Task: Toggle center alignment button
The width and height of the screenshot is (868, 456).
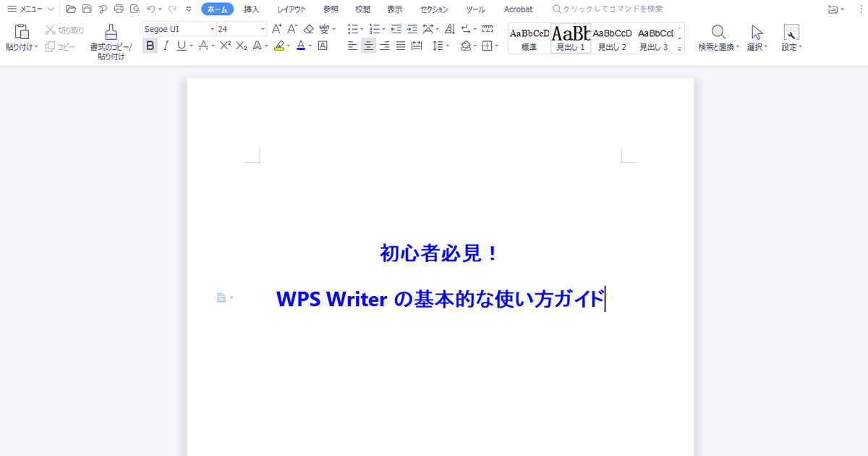Action: pos(368,46)
